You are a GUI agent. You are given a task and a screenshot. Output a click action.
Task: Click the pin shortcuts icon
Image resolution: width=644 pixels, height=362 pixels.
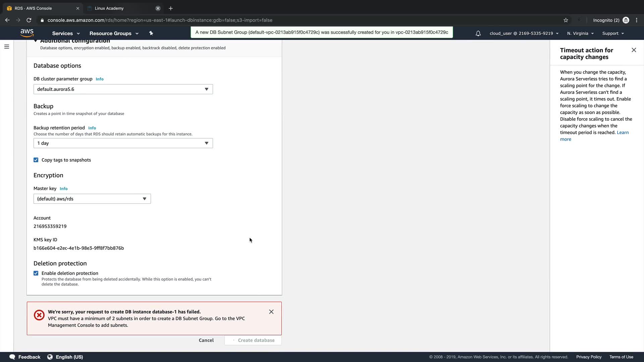151,33
